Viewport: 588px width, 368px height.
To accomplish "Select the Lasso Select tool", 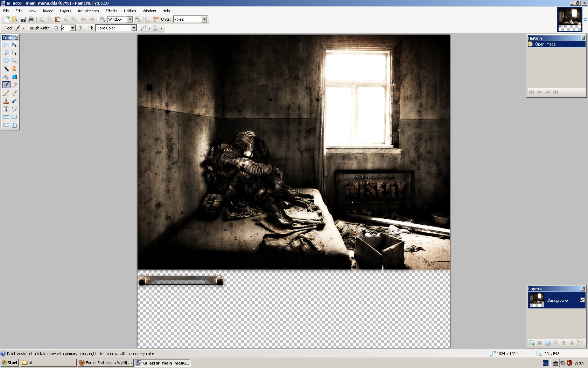I will click(x=6, y=53).
